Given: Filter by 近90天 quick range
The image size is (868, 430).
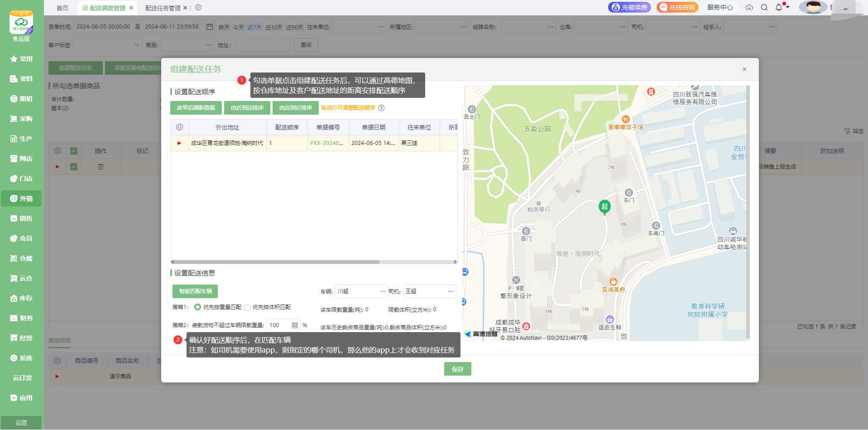Looking at the screenshot, I should click(295, 27).
